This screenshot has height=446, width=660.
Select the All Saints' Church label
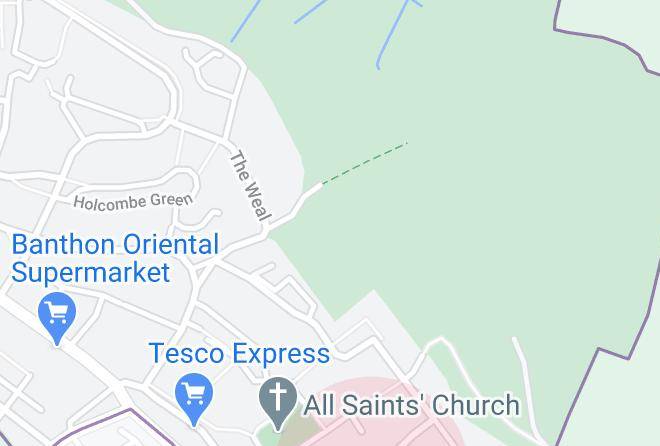(x=411, y=405)
